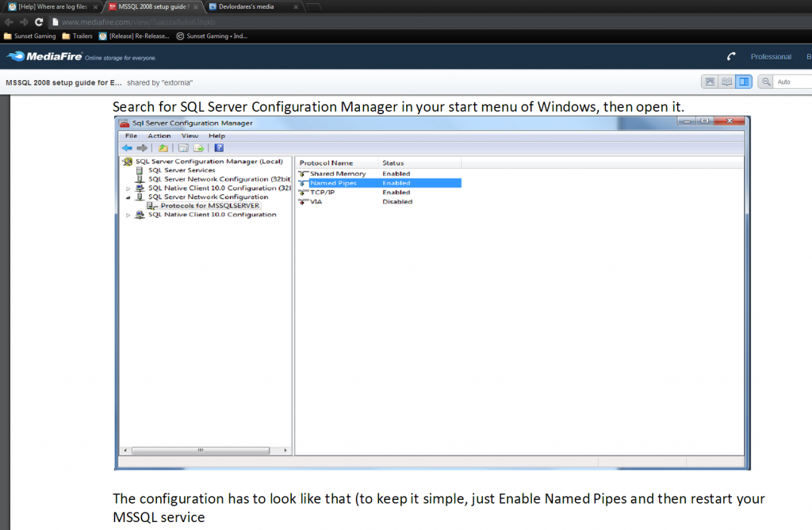Open the Auto zoom level dropdown
The height and width of the screenshot is (530, 812).
tap(793, 82)
